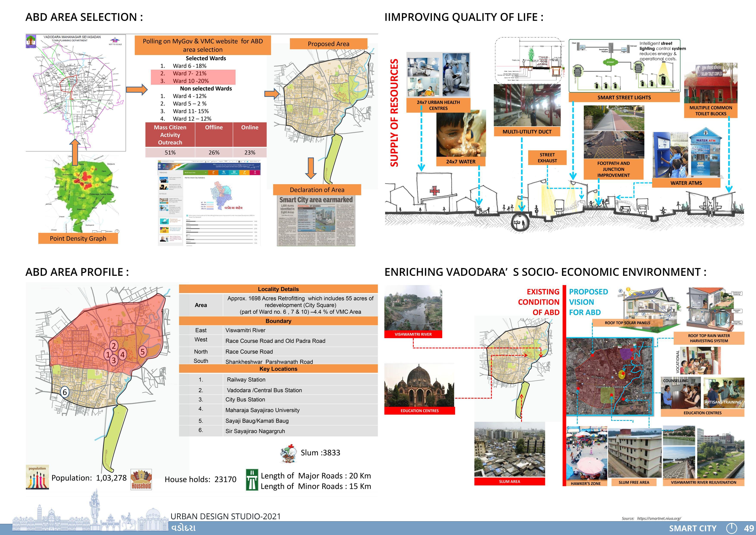Click the population icon with colored arrows

37,477
